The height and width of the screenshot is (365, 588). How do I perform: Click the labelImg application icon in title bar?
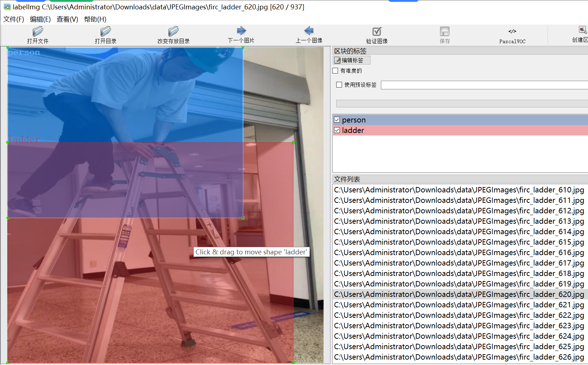pyautogui.click(x=7, y=7)
